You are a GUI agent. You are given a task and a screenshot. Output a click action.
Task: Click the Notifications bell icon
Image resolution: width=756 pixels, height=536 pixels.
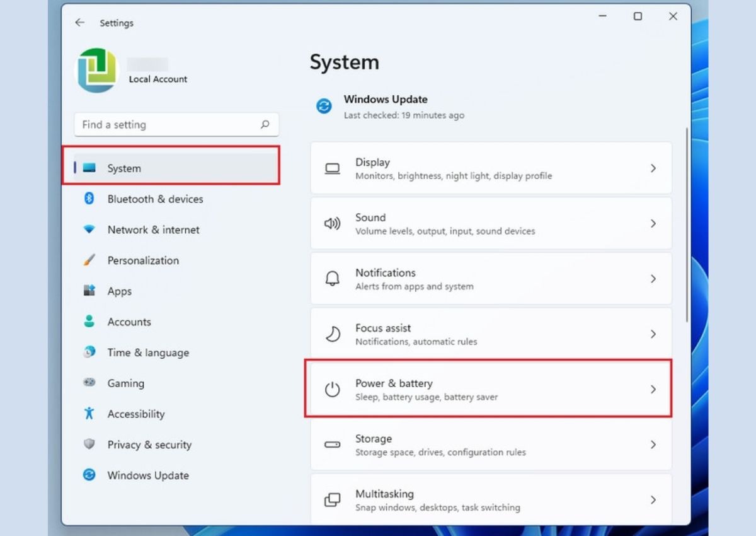click(x=332, y=279)
